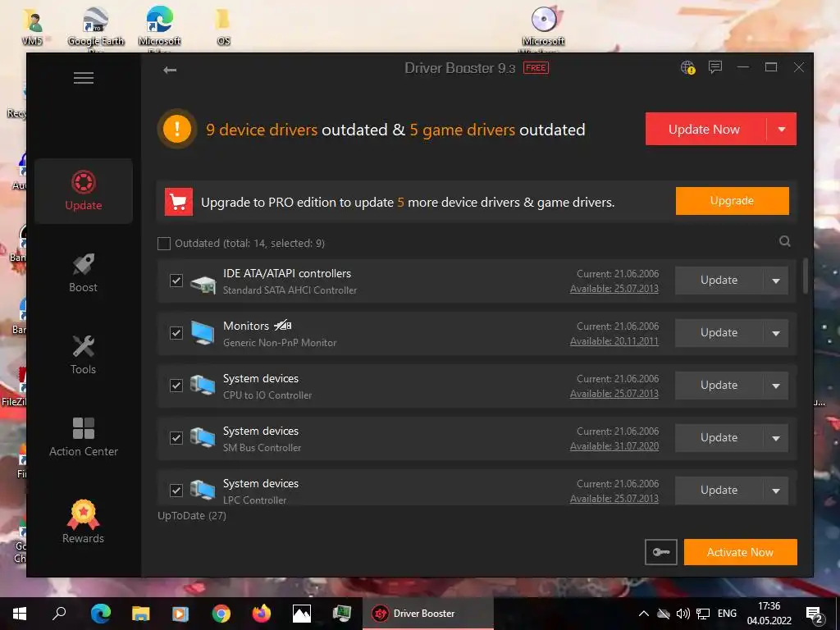
Task: Open File Explorer from the taskbar
Action: [141, 614]
